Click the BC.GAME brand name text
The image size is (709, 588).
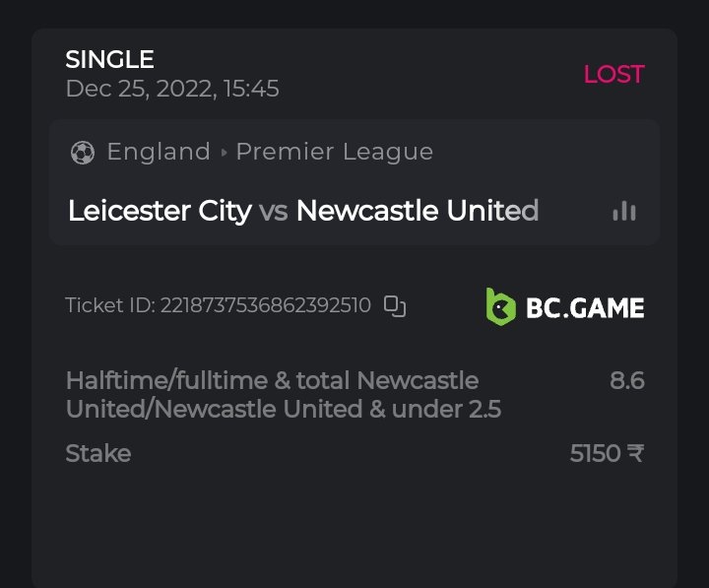pos(585,307)
